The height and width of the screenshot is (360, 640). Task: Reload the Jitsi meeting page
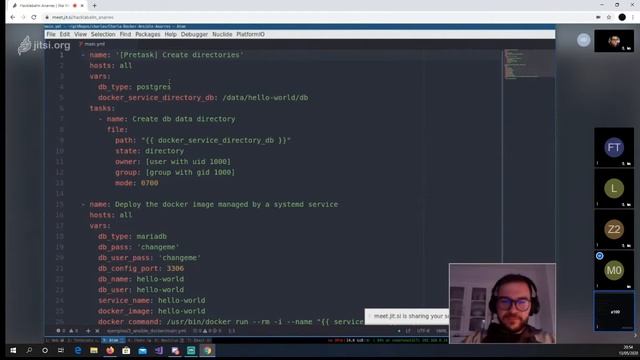(x=34, y=17)
